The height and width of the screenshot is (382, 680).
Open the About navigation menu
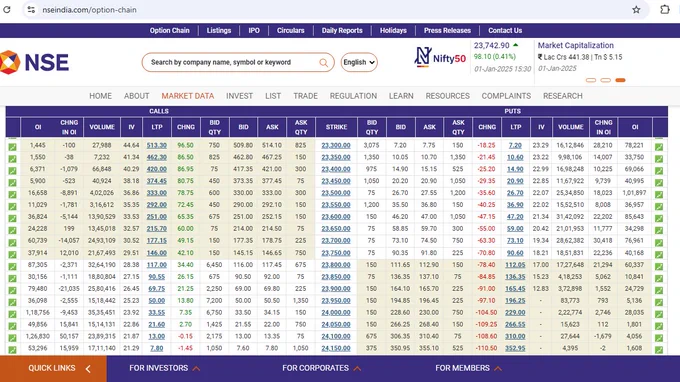(x=137, y=96)
